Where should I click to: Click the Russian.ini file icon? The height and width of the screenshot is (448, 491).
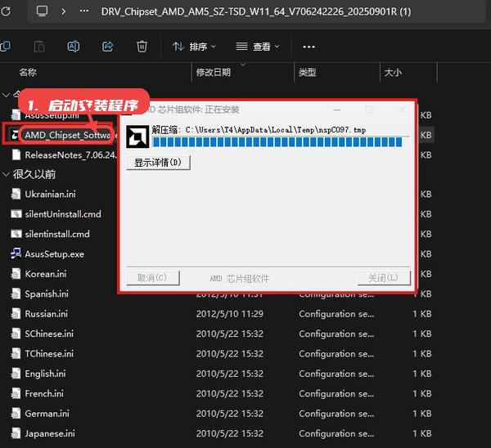tap(16, 314)
